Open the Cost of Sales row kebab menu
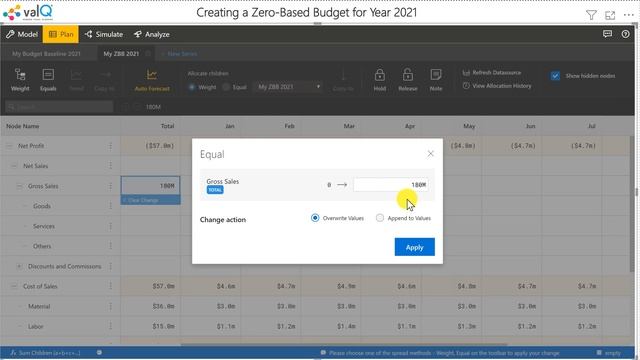The height and width of the screenshot is (360, 640). [110, 286]
